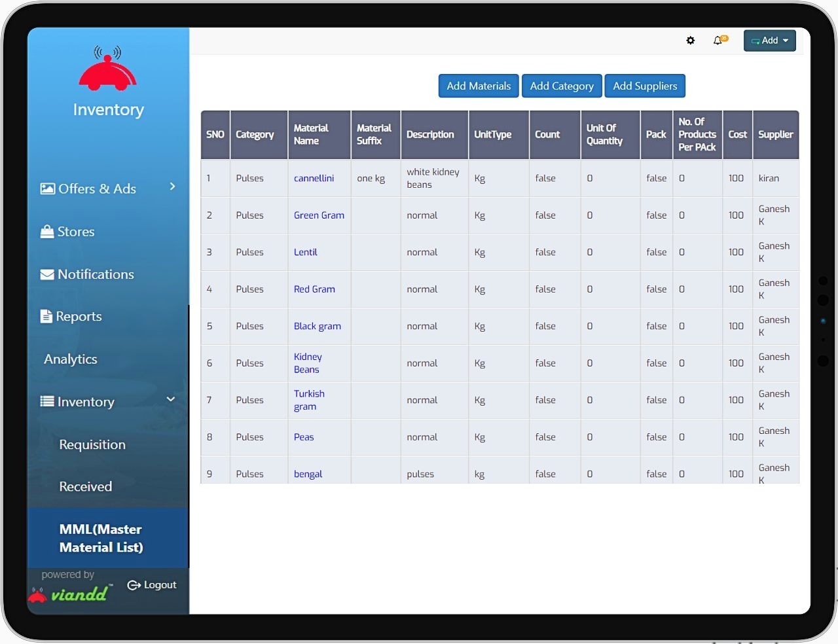The width and height of the screenshot is (838, 644).
Task: Click the SNO column header
Action: 215,134
